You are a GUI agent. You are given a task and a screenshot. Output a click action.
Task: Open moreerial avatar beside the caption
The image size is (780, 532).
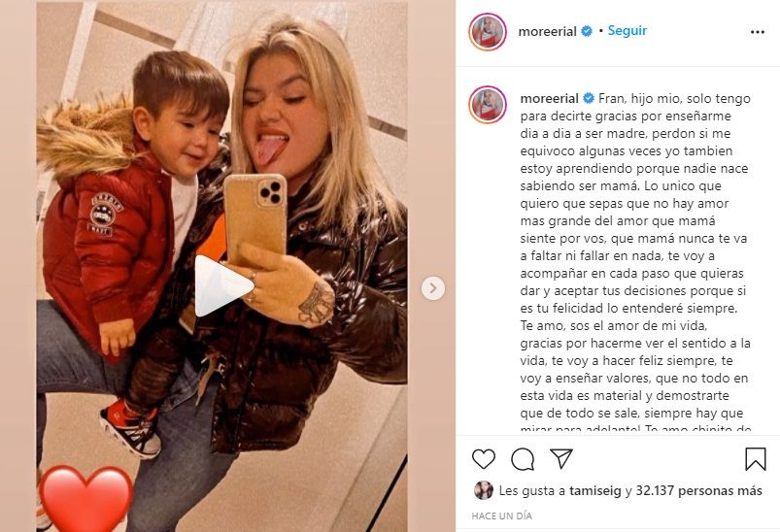pos(488,105)
